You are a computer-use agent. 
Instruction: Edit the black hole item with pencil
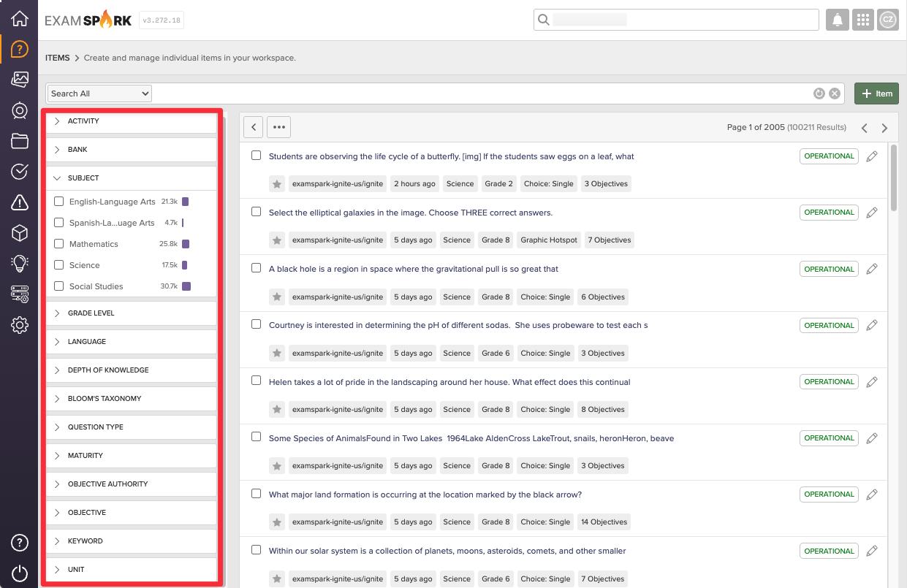872,270
